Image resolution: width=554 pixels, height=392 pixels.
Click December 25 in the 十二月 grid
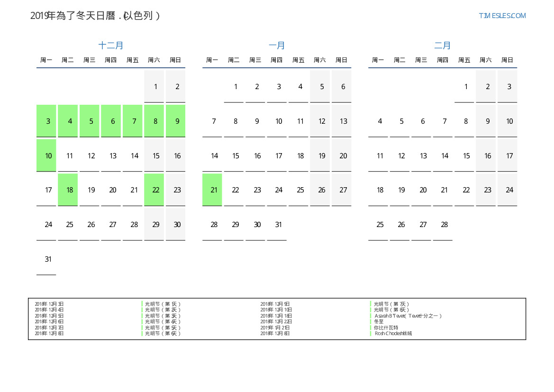coord(68,225)
